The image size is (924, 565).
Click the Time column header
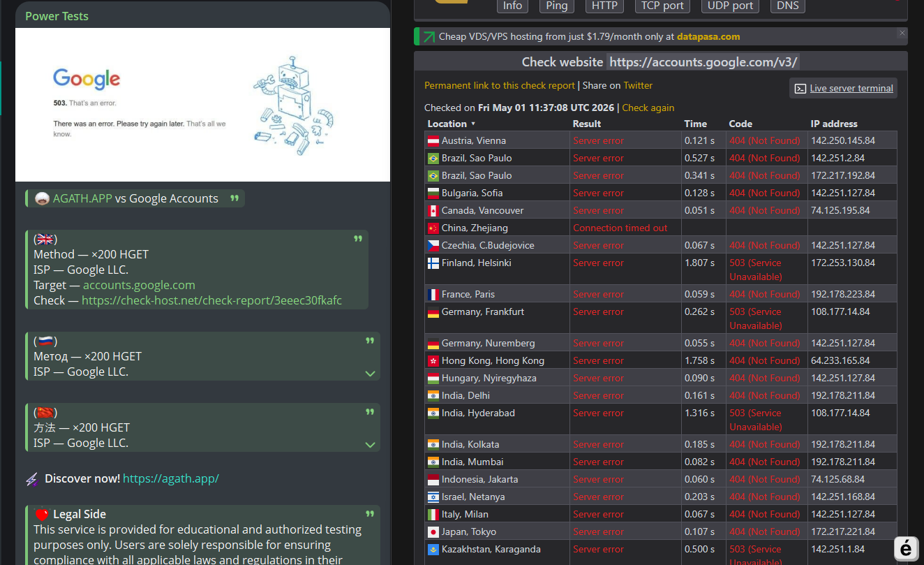click(x=696, y=124)
